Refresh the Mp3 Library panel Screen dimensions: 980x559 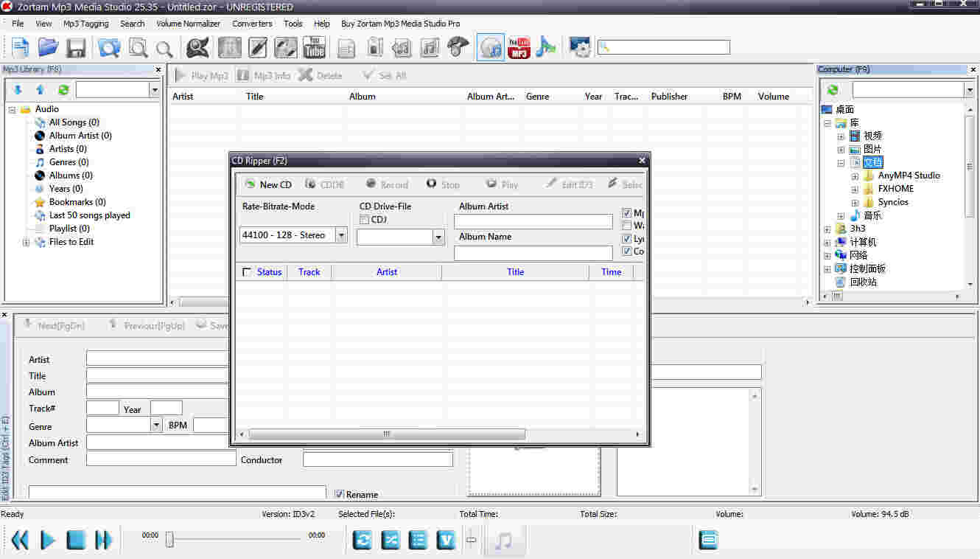point(63,90)
